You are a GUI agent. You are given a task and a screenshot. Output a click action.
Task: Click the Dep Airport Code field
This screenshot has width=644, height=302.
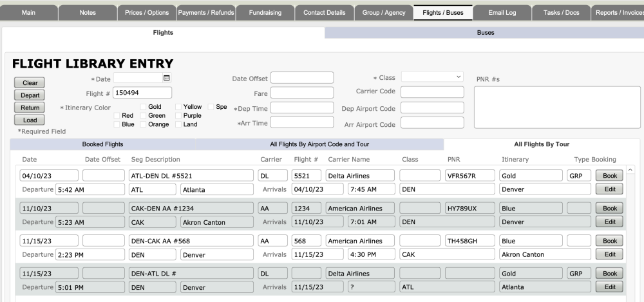[x=432, y=108]
